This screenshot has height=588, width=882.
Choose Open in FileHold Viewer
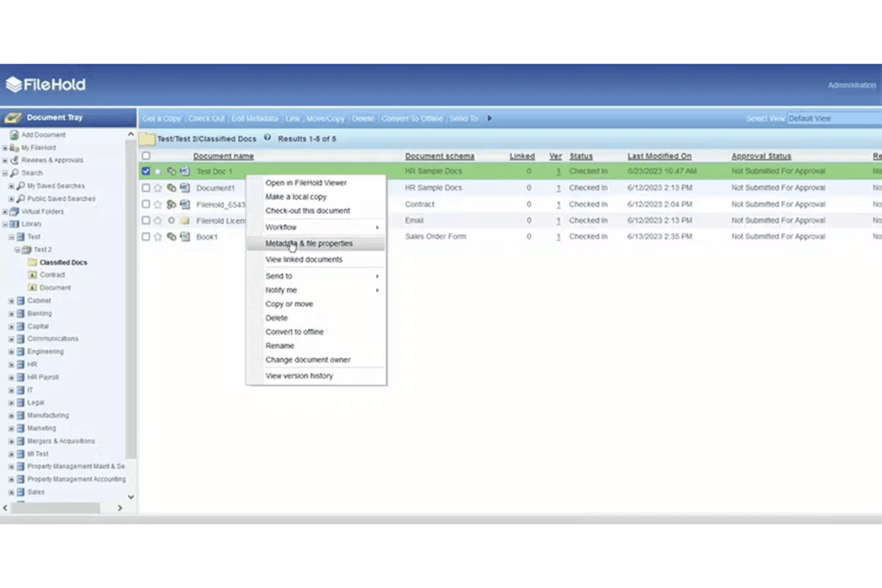pos(316,183)
